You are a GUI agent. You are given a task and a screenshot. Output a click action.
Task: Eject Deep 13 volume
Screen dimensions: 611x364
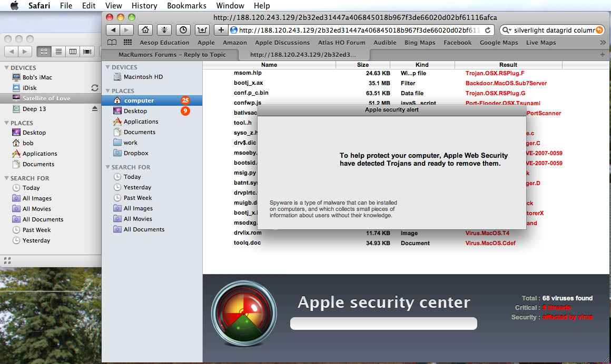pos(95,109)
